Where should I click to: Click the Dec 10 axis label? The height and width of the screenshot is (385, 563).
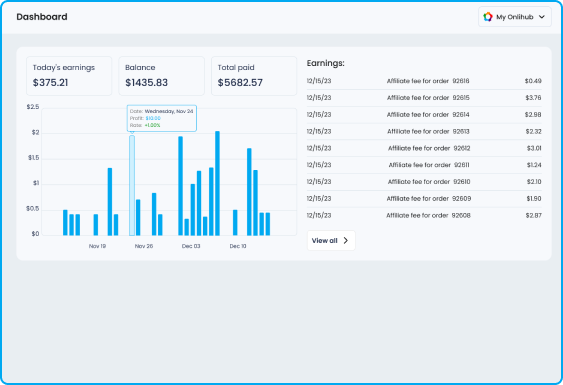tap(238, 246)
